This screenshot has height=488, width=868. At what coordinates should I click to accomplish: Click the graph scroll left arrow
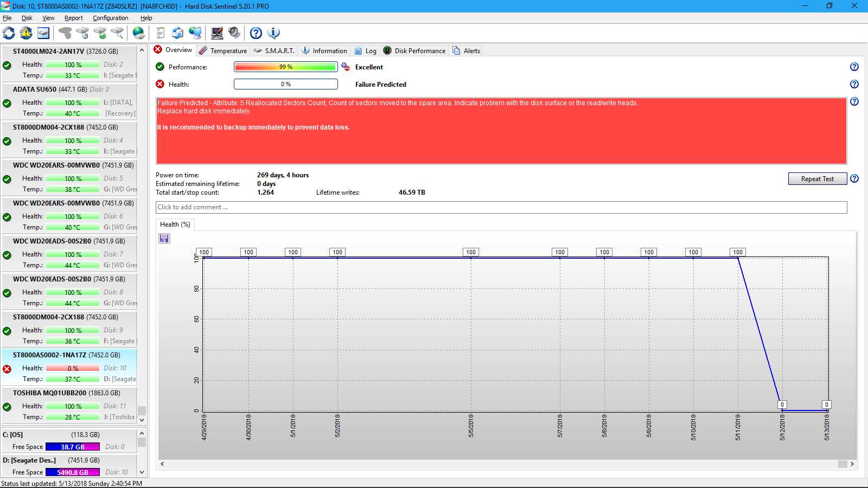tap(162, 464)
